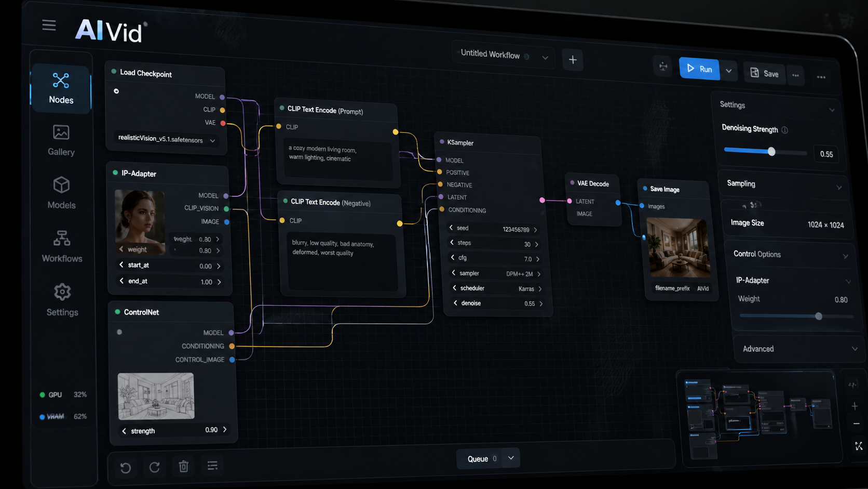Open the Run options dropdown arrow
Screen dimensions: 868x489
729,71
